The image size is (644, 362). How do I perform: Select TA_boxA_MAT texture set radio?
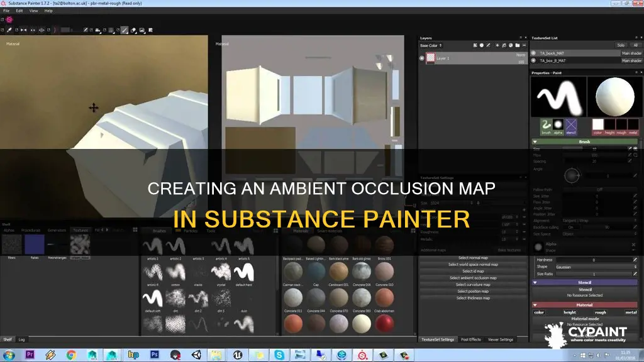click(x=533, y=53)
